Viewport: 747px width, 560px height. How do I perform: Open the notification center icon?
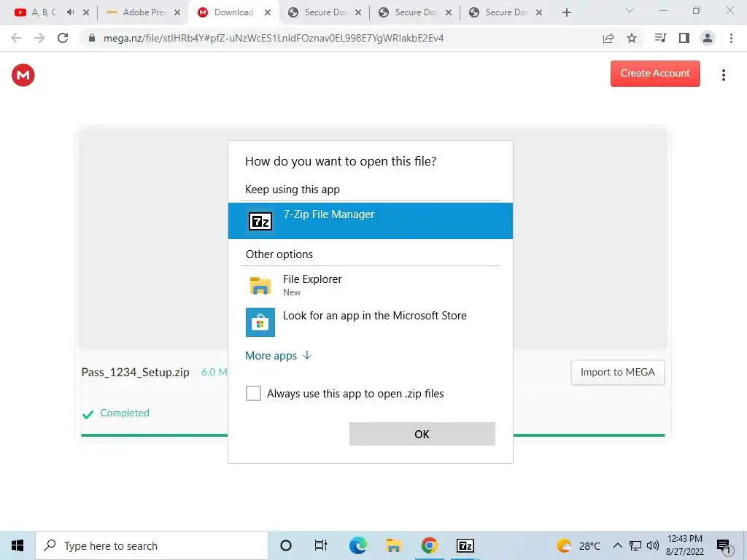click(724, 546)
